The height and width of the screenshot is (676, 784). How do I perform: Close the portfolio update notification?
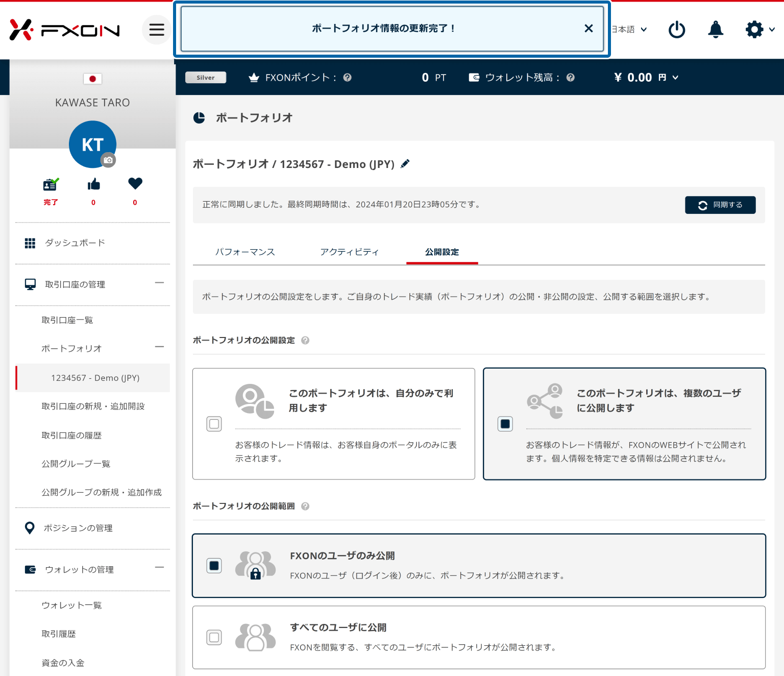click(x=589, y=29)
